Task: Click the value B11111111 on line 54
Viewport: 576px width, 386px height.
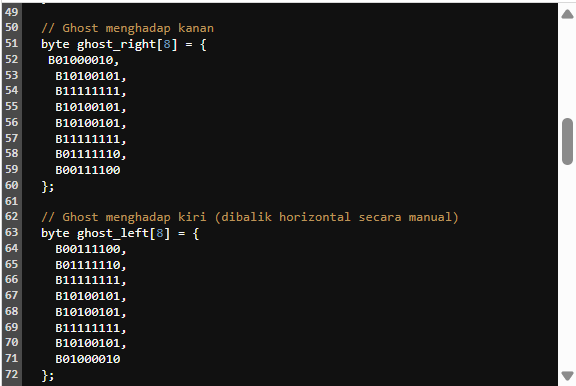Action: click(88, 91)
